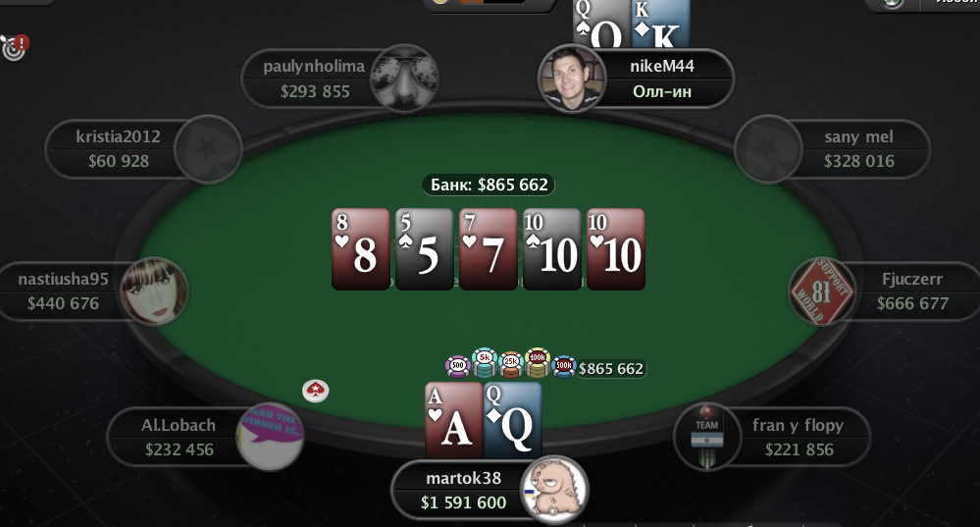Select nikeM44's player avatar photo
Viewport: 980px width, 527px height.
(x=572, y=79)
